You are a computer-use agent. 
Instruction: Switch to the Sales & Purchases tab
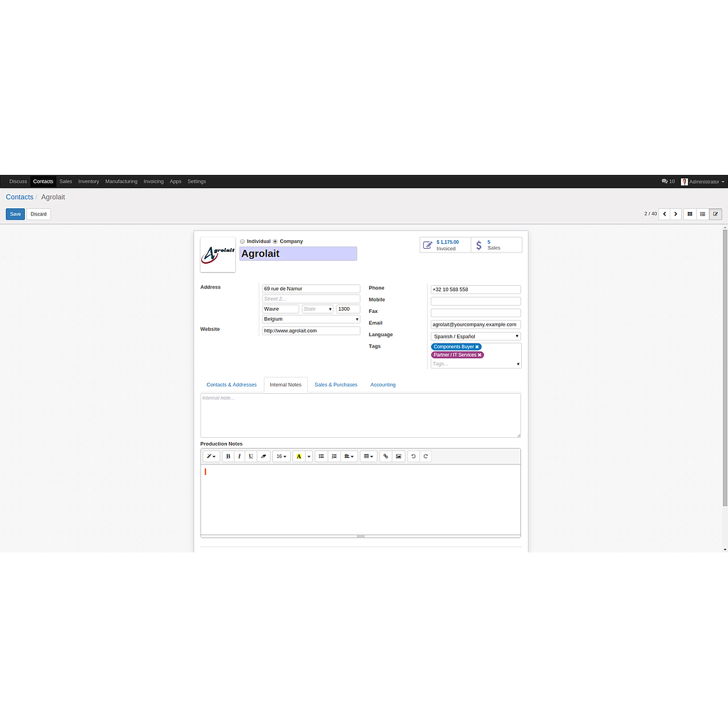(x=336, y=385)
